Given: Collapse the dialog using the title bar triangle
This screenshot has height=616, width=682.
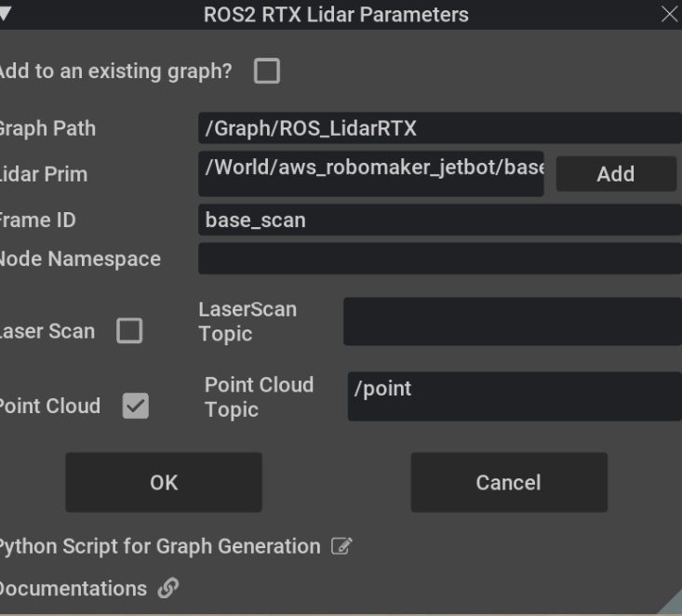Looking at the screenshot, I should [5, 13].
